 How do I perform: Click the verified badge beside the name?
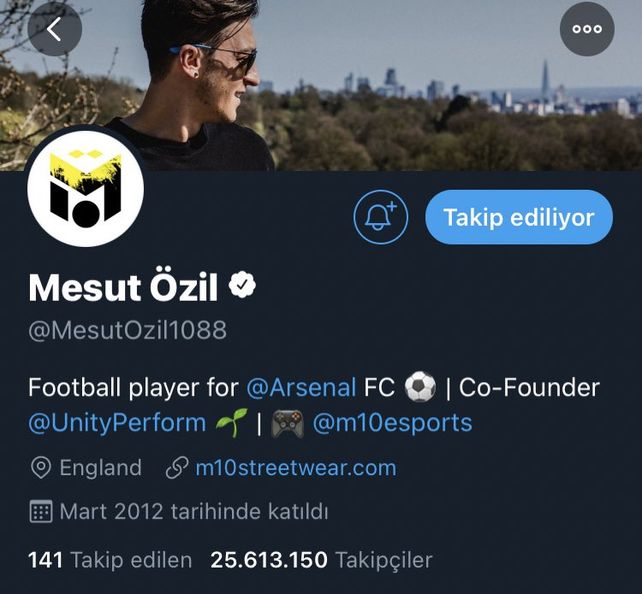click(x=242, y=287)
